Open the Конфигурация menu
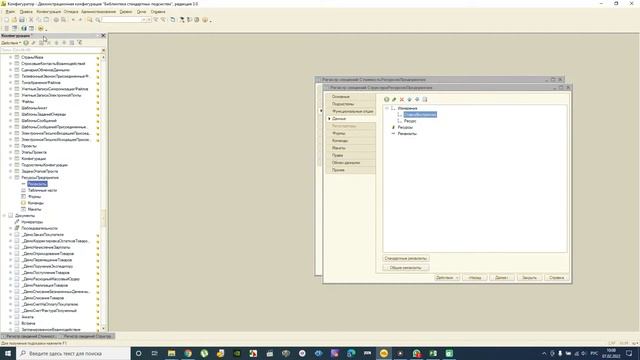This screenshot has height=360, width=640. (x=49, y=11)
